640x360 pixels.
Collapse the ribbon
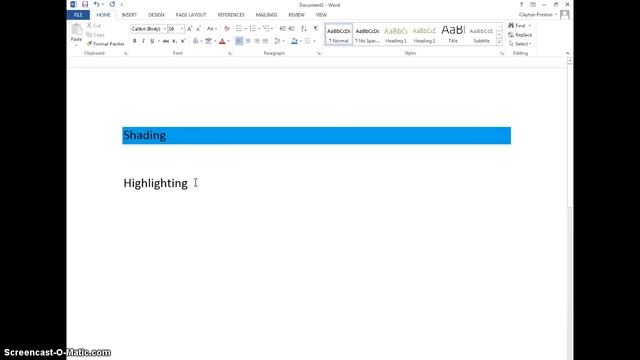point(567,53)
